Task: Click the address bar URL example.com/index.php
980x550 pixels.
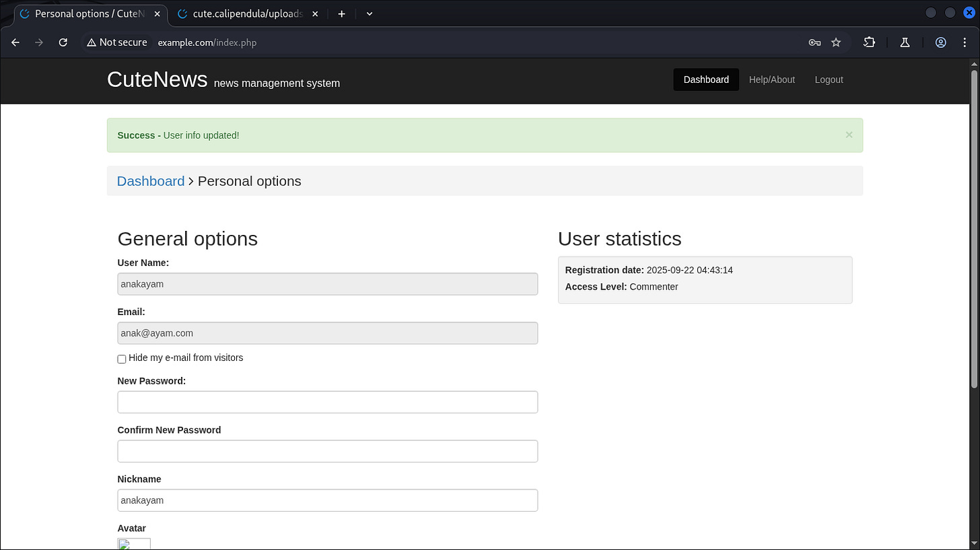Action: click(207, 42)
